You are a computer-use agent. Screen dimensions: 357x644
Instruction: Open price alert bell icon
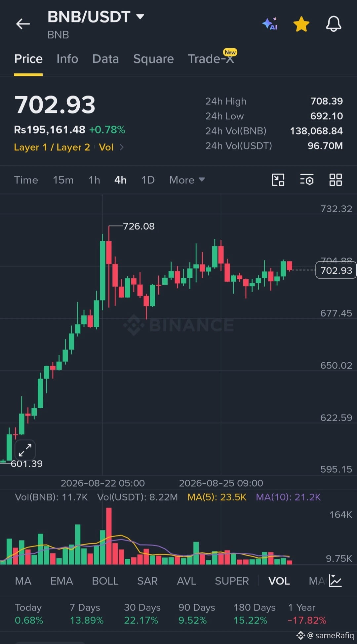(334, 24)
